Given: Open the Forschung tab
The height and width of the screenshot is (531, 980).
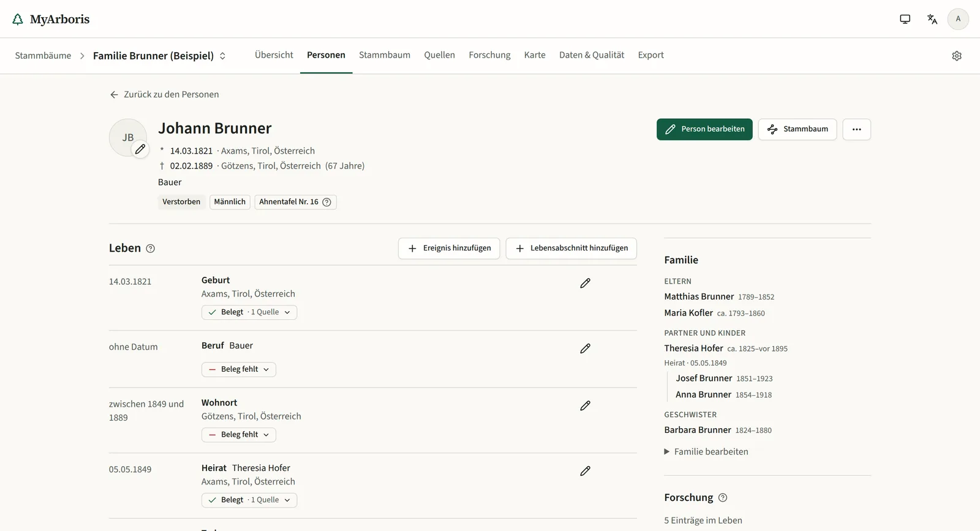Looking at the screenshot, I should point(489,55).
